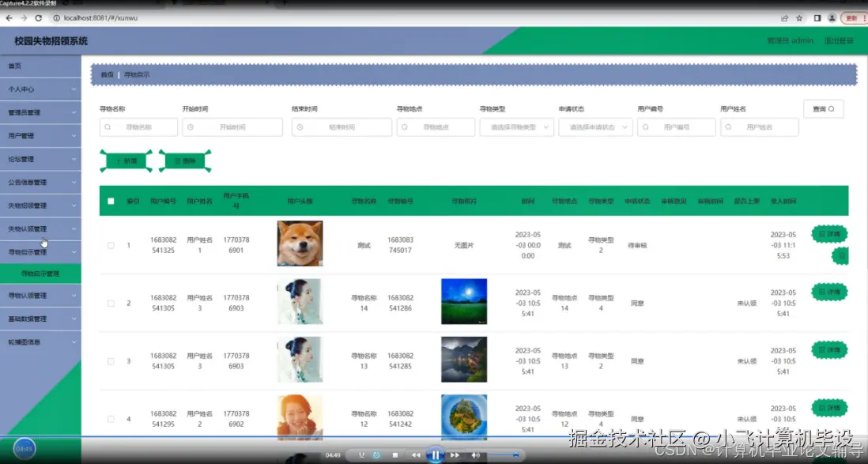The image size is (868, 464).
Task: Open 详情 for row 1
Action: (x=829, y=234)
